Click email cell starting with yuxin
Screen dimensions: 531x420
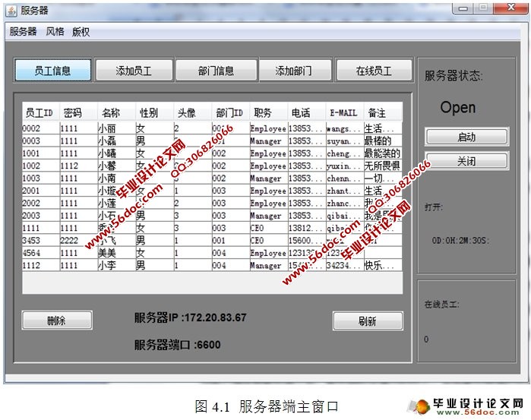344,166
